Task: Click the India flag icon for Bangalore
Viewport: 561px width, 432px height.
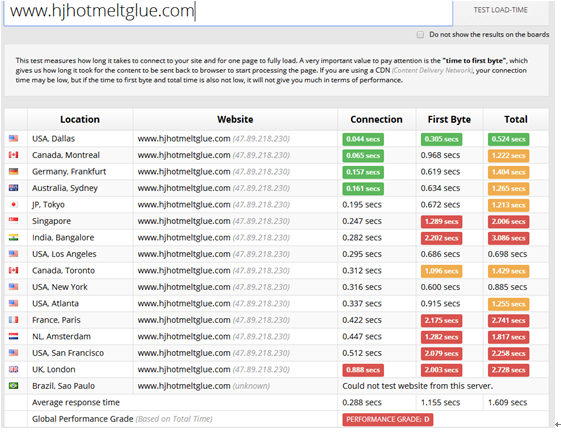Action: (x=14, y=237)
